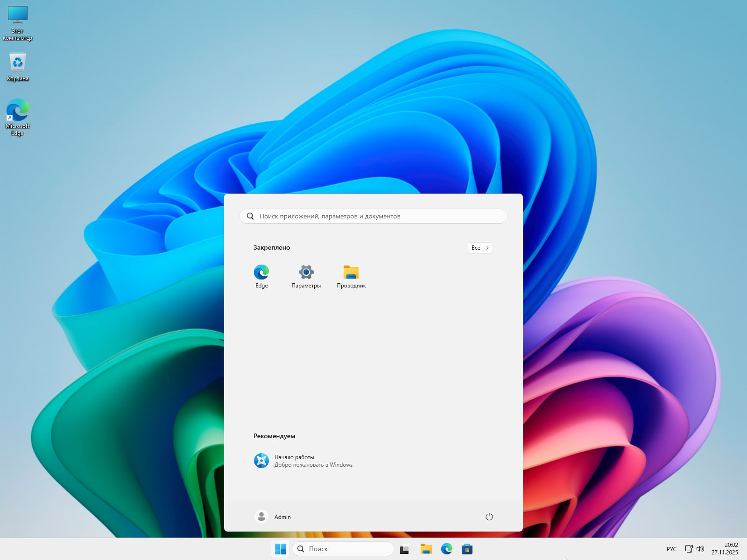Open the Admin user account menu
The height and width of the screenshot is (560, 747).
[x=273, y=517]
